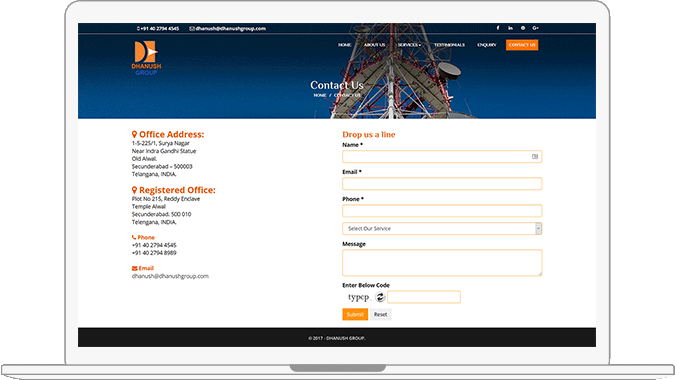Screen dimensions: 675x380
Task: Expand the Services menu
Action: pyautogui.click(x=409, y=45)
